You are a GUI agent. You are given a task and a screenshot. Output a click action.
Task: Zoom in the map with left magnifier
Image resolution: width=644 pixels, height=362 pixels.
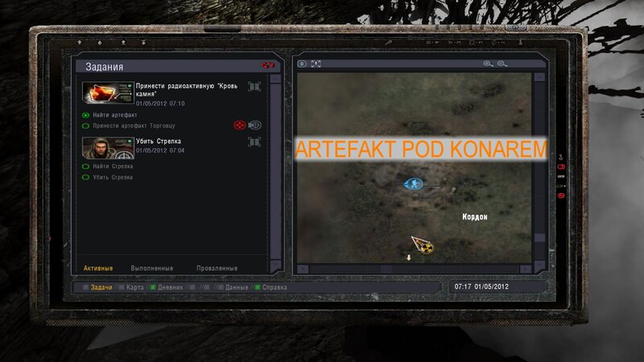coord(488,64)
